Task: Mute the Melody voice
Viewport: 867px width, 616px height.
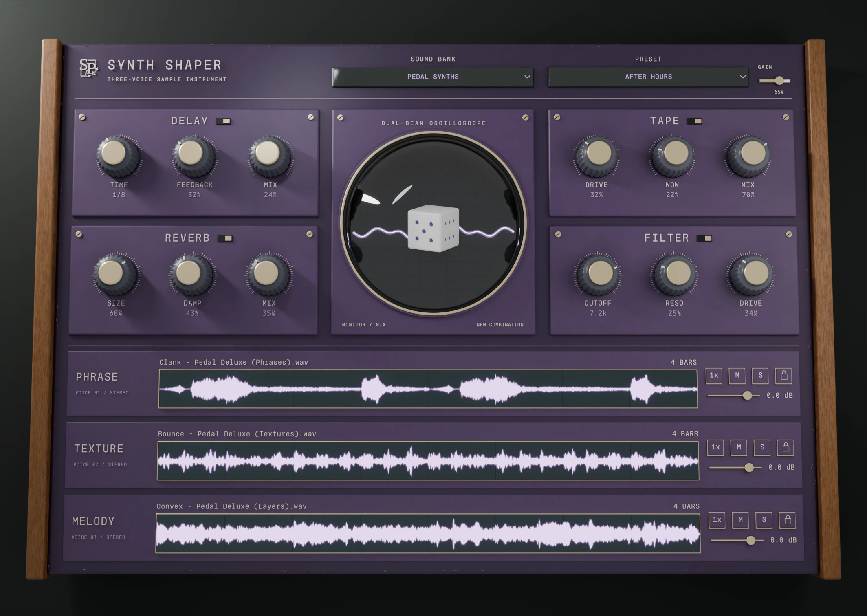Action: pos(740,520)
